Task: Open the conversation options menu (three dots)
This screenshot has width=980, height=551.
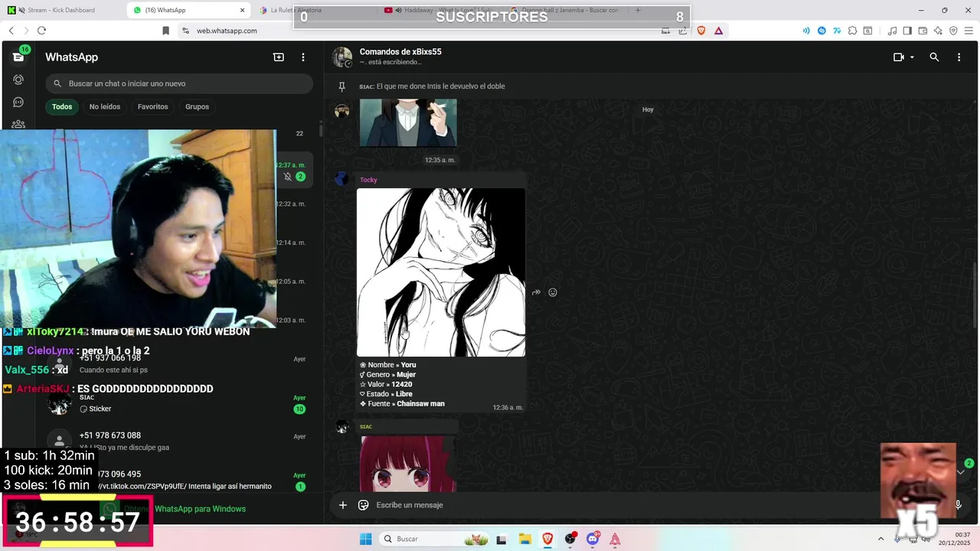Action: click(959, 57)
